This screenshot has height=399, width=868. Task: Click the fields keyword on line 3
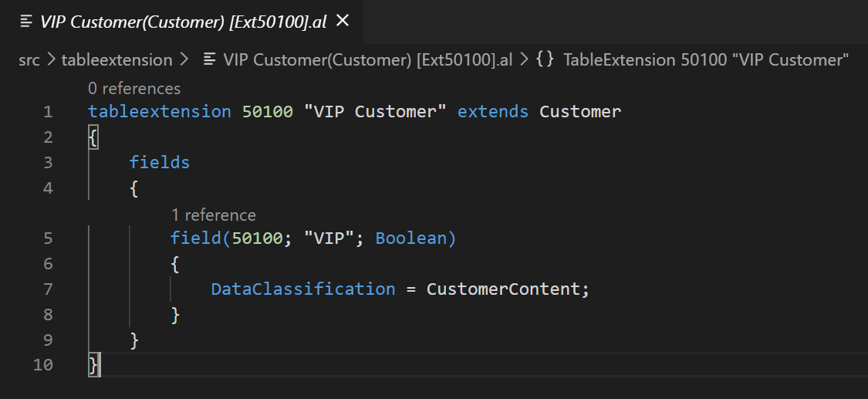click(160, 163)
